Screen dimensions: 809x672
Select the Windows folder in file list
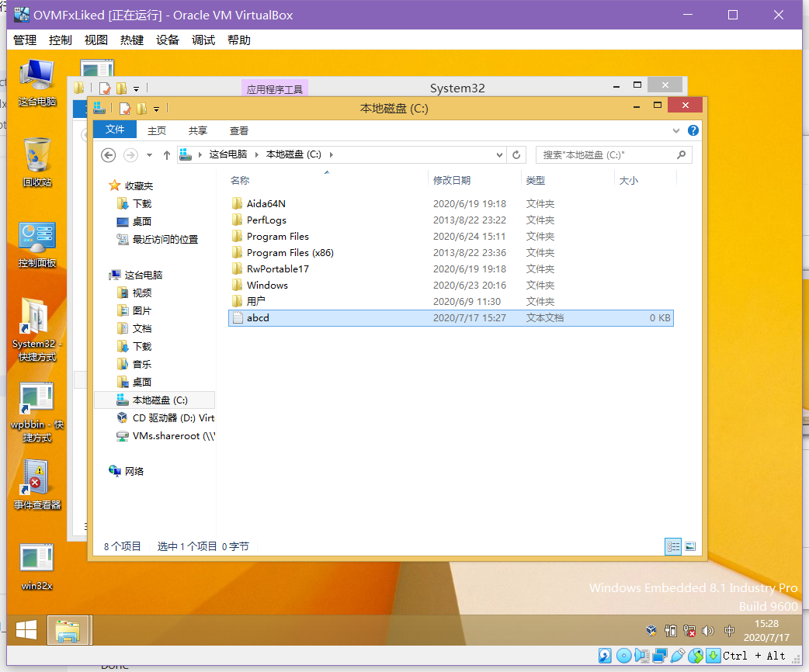pos(267,285)
